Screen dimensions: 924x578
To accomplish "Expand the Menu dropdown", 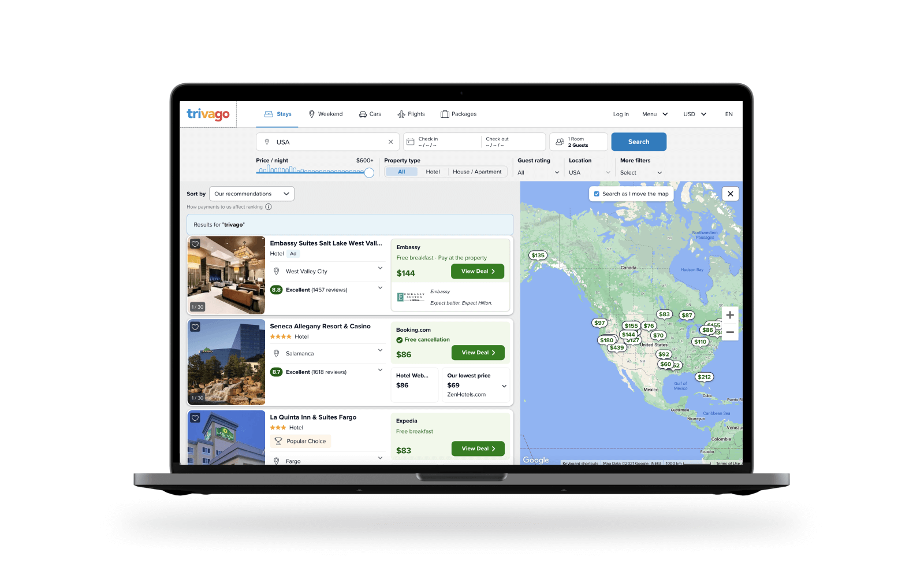I will pyautogui.click(x=655, y=114).
